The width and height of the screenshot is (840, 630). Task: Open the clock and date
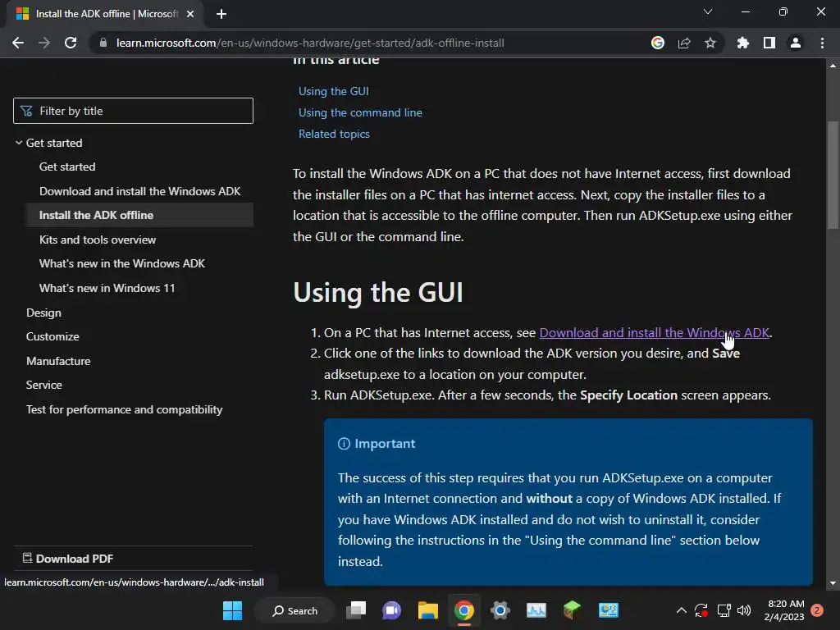784,610
